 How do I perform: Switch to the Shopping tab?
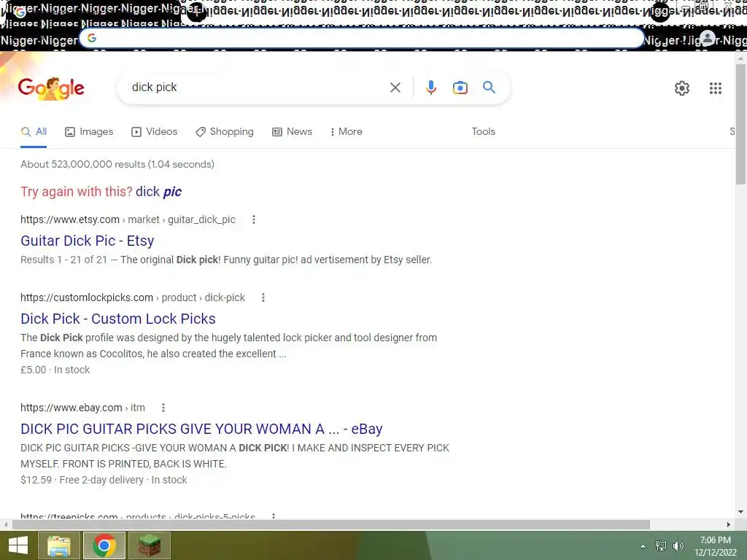pyautogui.click(x=225, y=131)
